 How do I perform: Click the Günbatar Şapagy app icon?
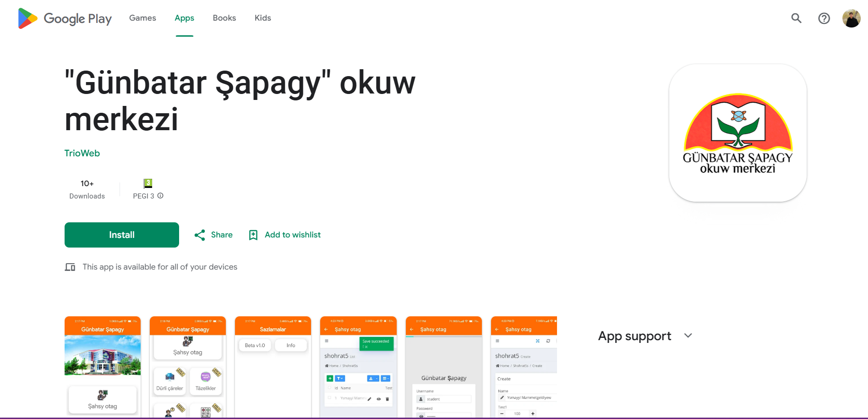[737, 133]
